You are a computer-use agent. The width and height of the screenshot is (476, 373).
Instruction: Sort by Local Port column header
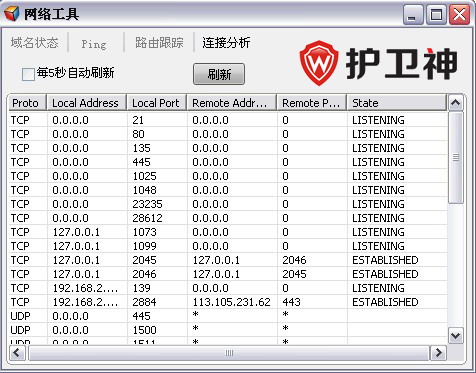click(157, 103)
